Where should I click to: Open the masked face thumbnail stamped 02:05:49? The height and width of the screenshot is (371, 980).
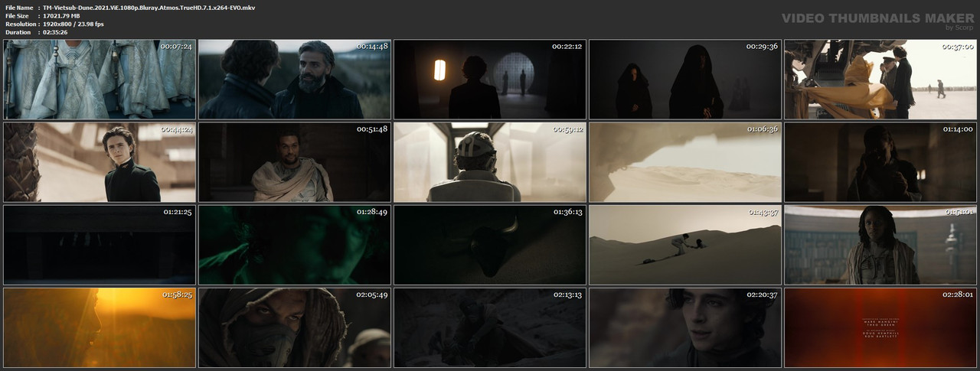tap(295, 327)
